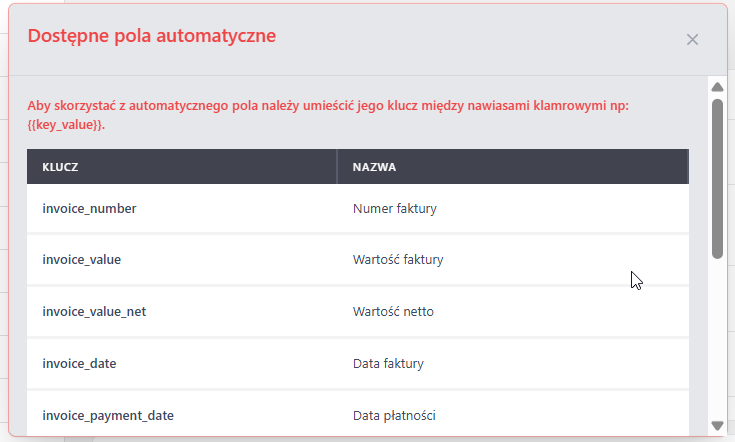Click the KLUCZ column header

point(61,167)
